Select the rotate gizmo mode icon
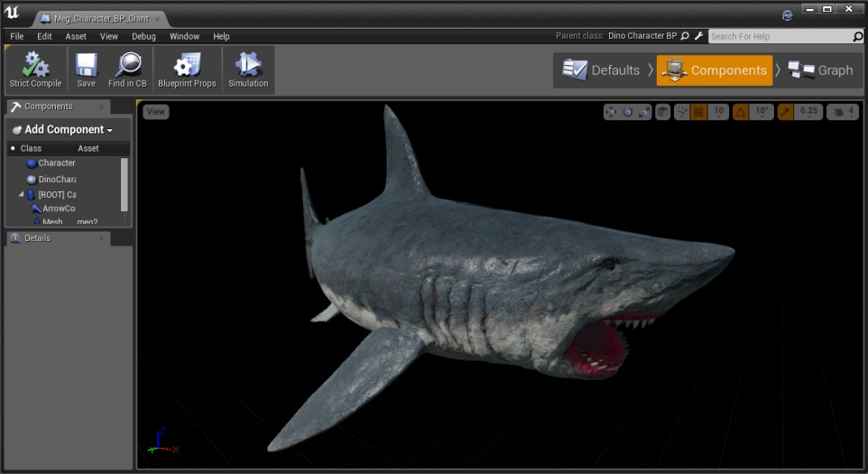Viewport: 868px width, 474px height. (x=627, y=112)
